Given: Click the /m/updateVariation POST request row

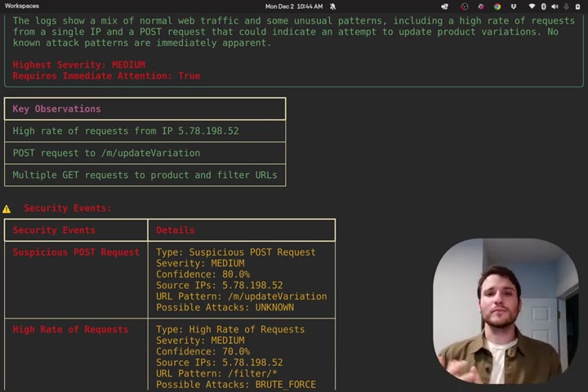Looking at the screenshot, I should tap(145, 153).
